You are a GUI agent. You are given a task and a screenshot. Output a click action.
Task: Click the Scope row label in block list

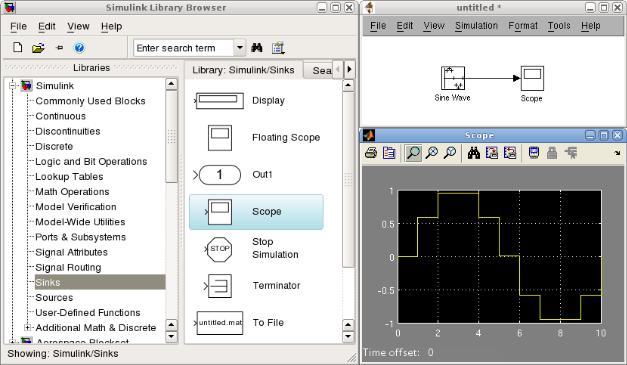pos(267,211)
